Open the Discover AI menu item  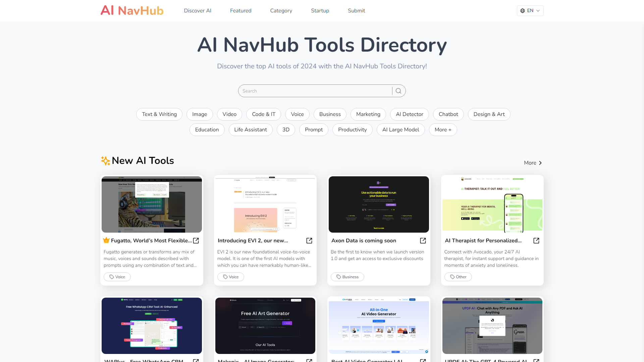[x=197, y=11]
